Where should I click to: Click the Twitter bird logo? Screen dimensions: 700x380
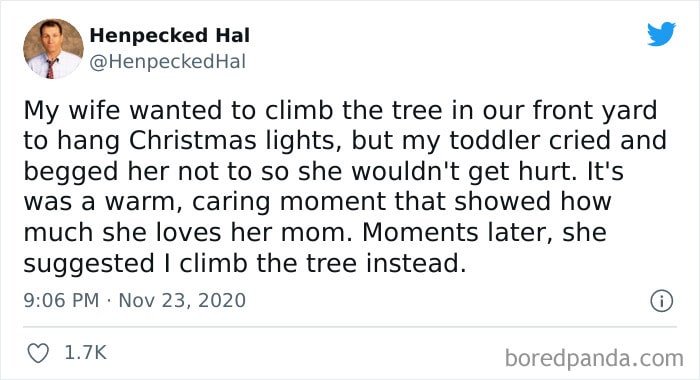[x=661, y=33]
